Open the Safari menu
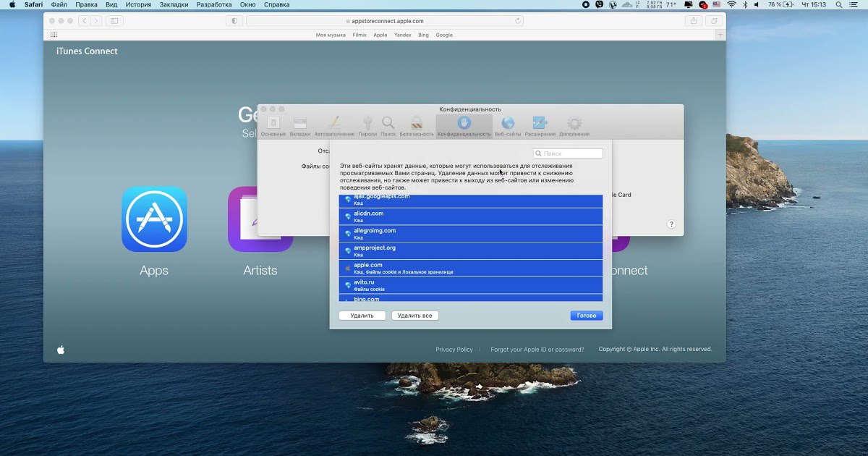Image resolution: width=868 pixels, height=456 pixels. click(x=33, y=4)
